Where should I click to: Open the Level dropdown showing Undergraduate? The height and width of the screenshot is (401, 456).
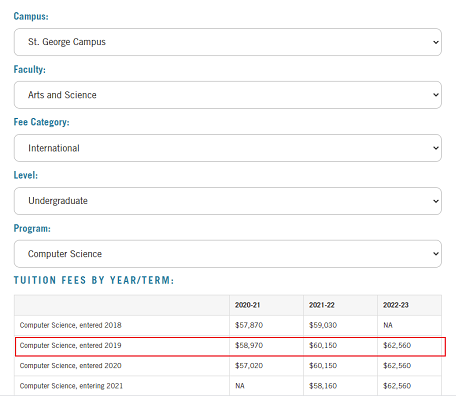228,201
